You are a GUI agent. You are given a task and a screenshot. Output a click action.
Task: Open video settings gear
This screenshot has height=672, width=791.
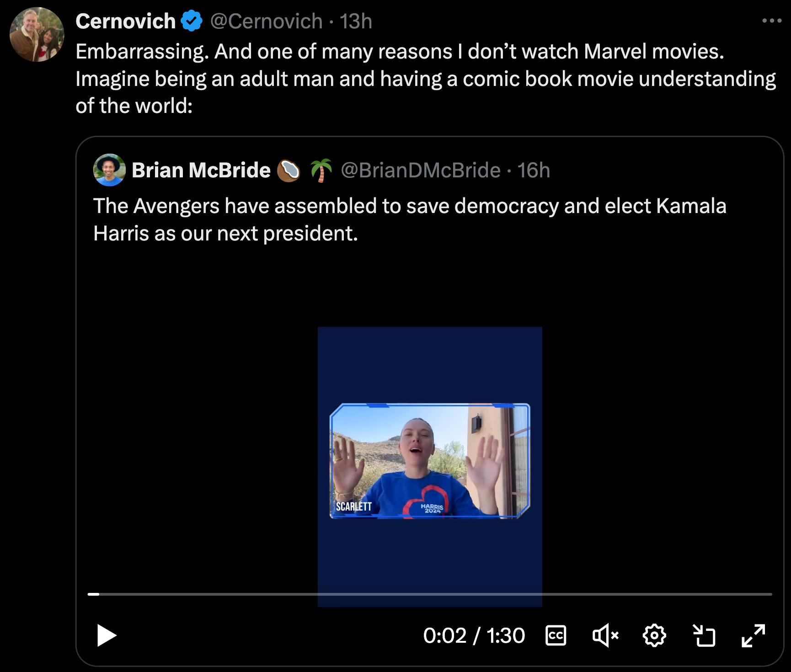pos(654,635)
